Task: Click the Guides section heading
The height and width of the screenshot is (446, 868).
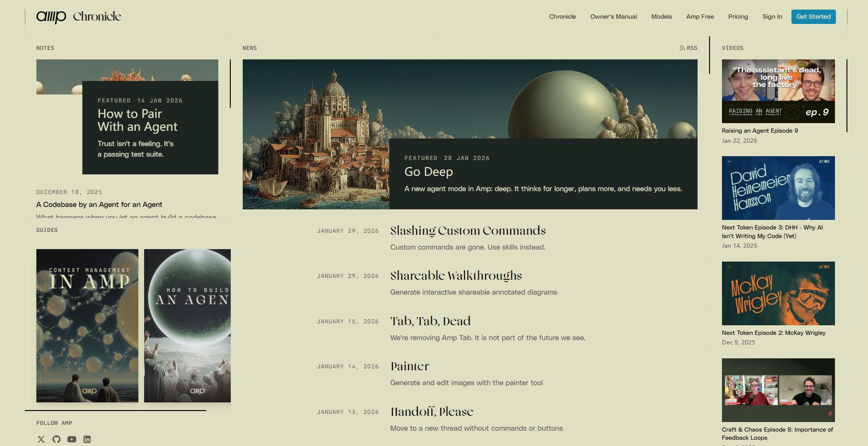Action: (x=47, y=230)
